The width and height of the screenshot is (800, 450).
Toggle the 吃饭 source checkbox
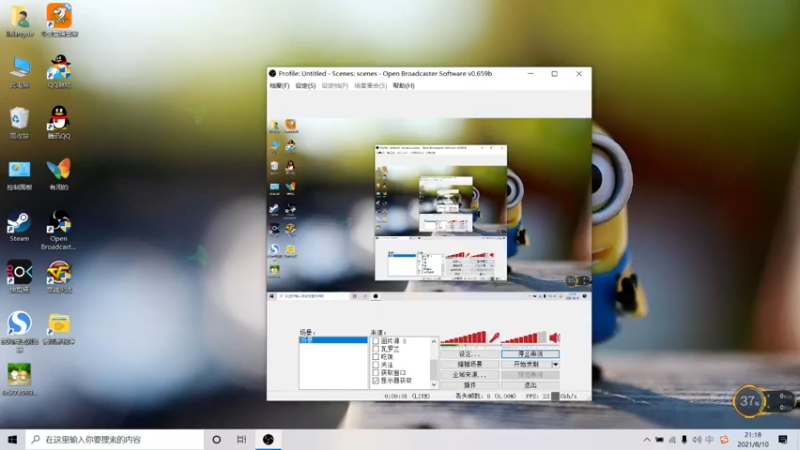[x=376, y=357]
